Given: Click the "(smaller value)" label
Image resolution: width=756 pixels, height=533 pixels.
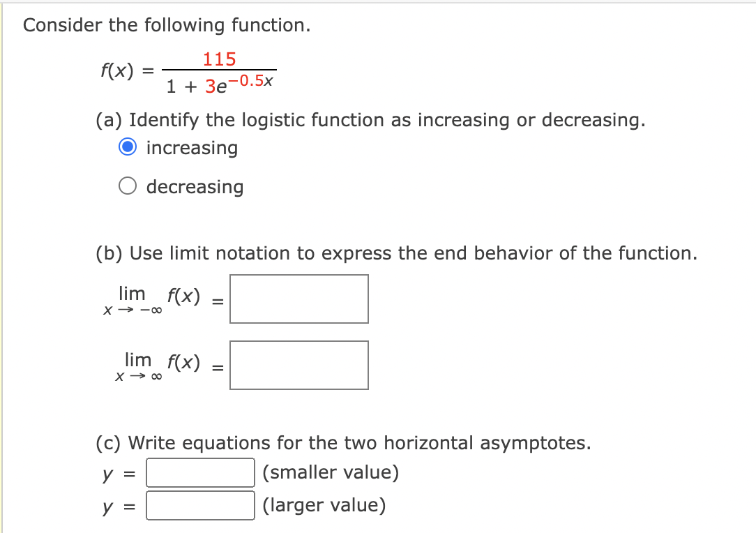Looking at the screenshot, I should [330, 472].
